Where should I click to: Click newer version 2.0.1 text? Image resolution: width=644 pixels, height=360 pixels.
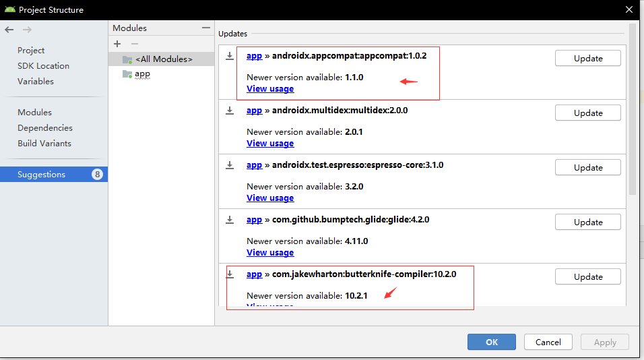tap(354, 132)
